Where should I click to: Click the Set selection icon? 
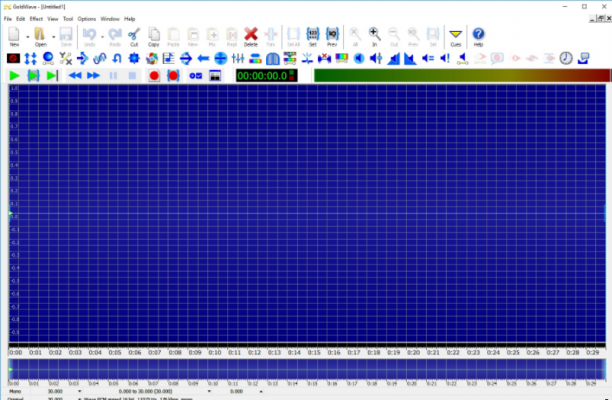[313, 37]
